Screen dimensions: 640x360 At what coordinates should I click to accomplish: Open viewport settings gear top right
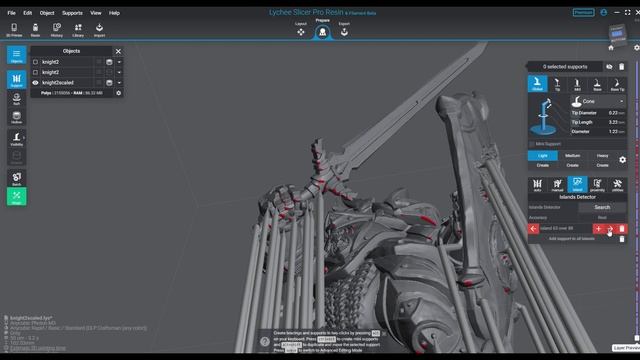coord(636,48)
